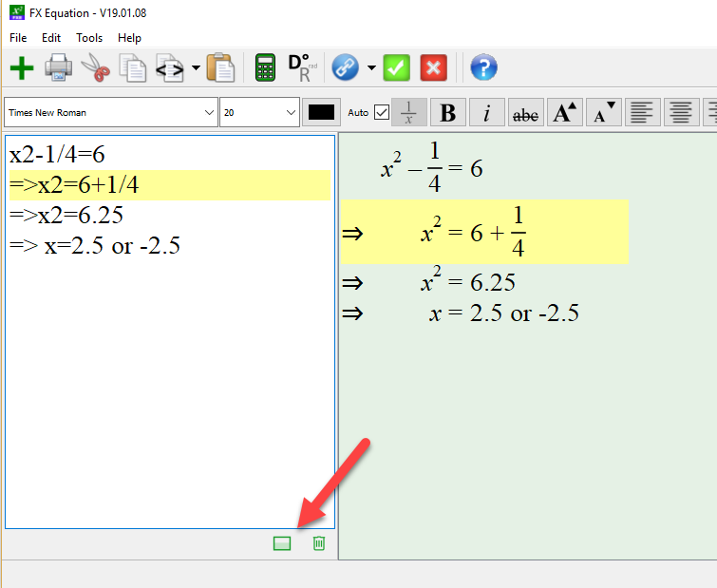This screenshot has width=717, height=588.
Task: Open the Edit menu
Action: [51, 38]
